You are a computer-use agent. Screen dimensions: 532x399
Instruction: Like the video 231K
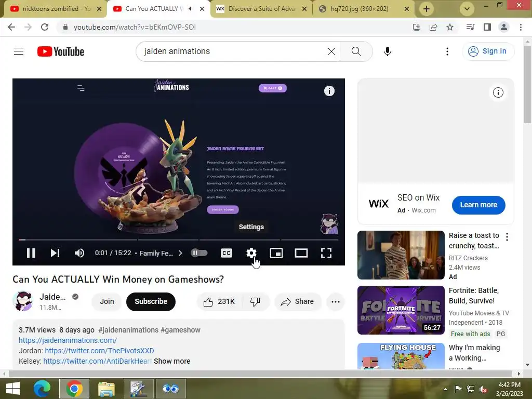click(220, 302)
